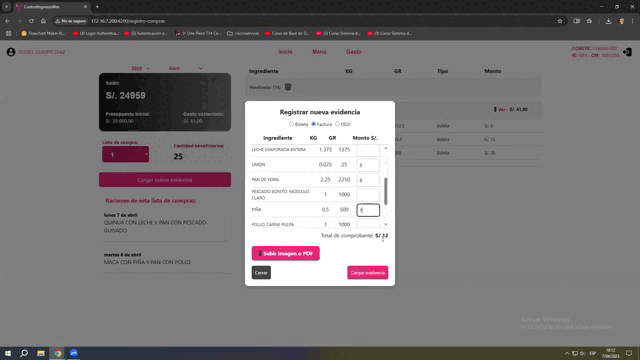
Task: Open the Curso de Base de D... bookmark
Action: coord(287,33)
